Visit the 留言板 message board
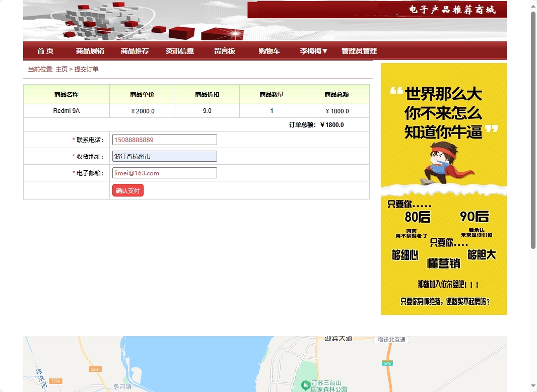 [x=223, y=50]
